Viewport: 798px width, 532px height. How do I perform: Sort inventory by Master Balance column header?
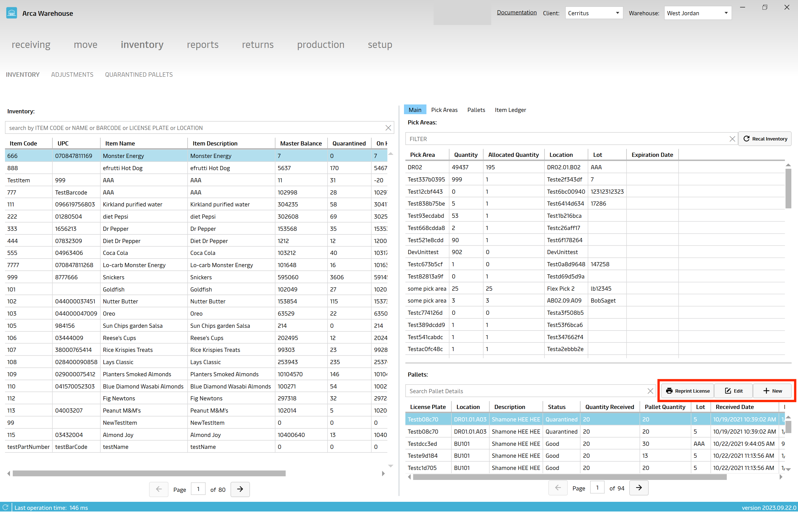coord(301,143)
